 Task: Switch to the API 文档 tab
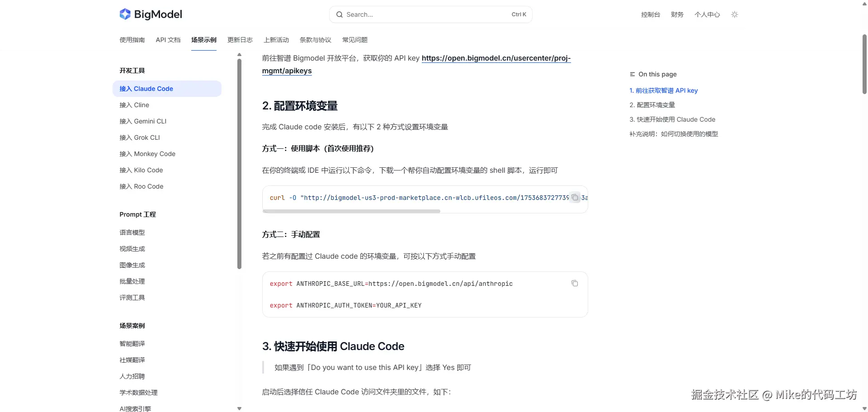[168, 40]
